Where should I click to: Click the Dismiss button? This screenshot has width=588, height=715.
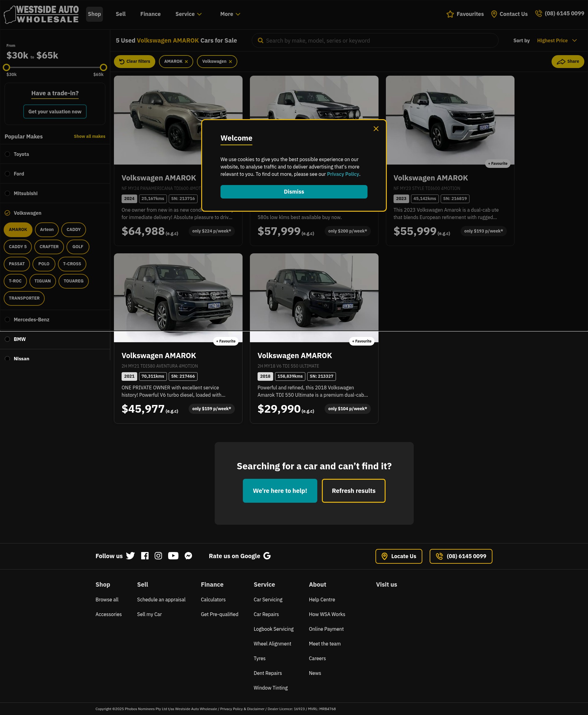click(294, 192)
